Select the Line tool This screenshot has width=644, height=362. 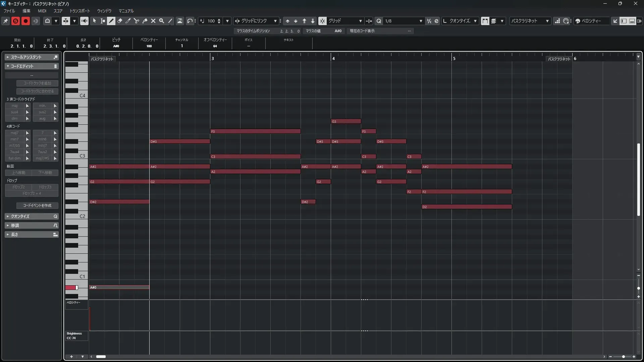[x=170, y=21]
